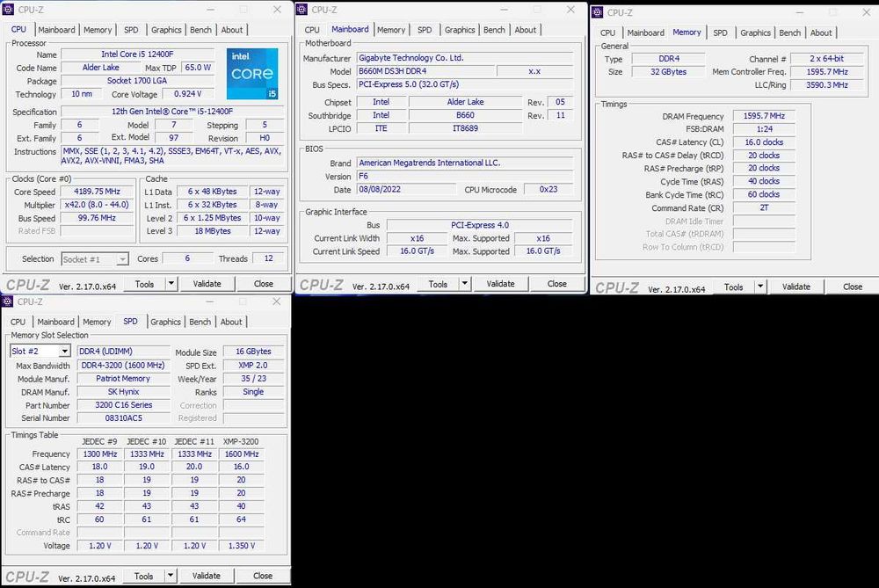The image size is (879, 588).
Task: Click the CPU-Z app icon in the Mainboard window title bar
Action: tap(301, 9)
